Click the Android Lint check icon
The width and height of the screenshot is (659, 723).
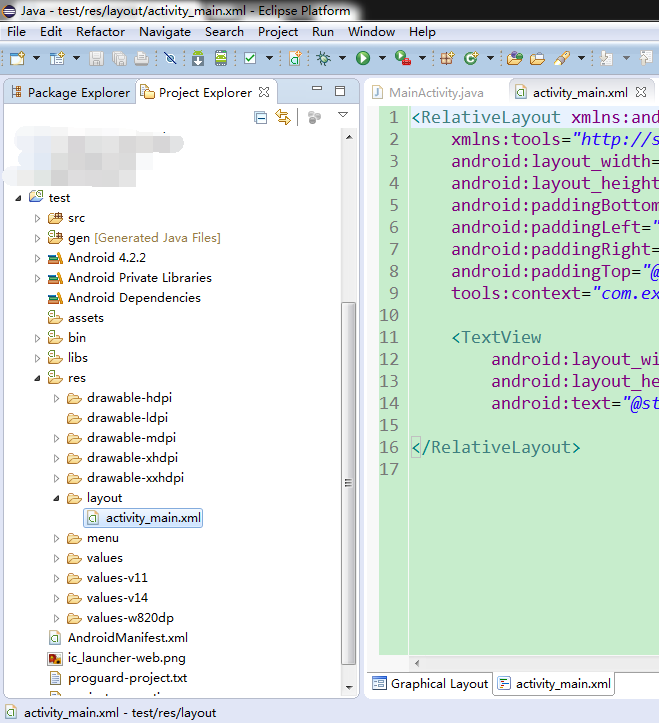[250, 59]
